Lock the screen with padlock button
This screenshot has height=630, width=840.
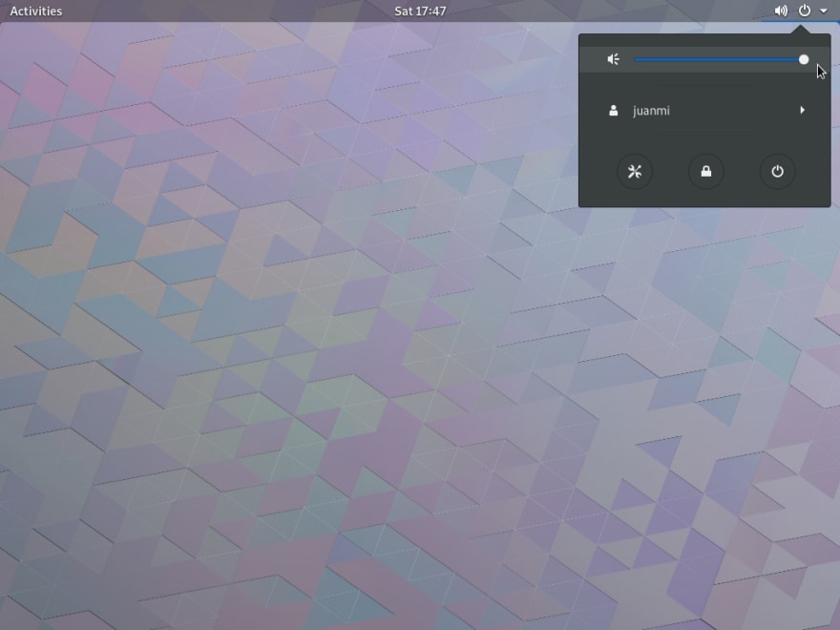[x=706, y=172]
